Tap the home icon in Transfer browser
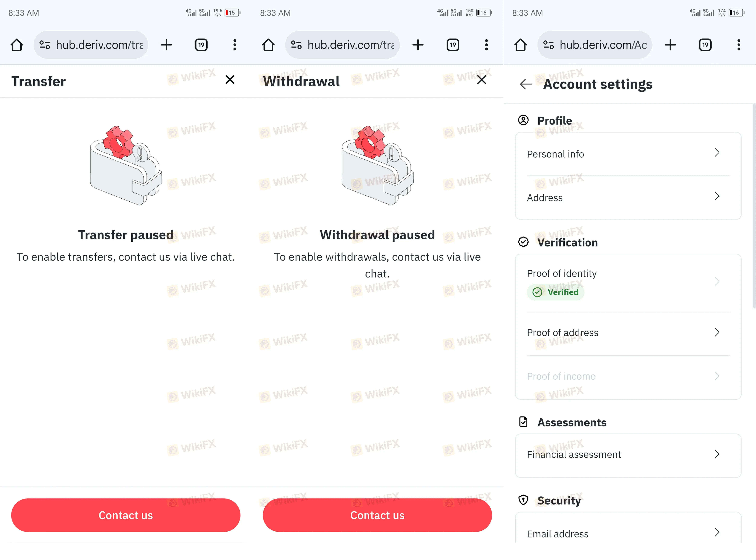The width and height of the screenshot is (756, 560). [17, 45]
